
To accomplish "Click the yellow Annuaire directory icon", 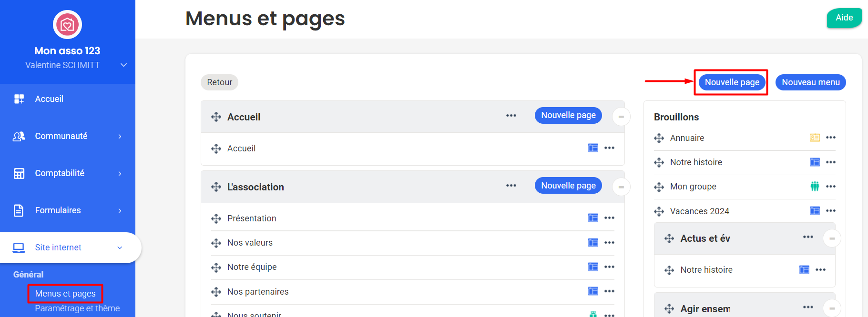I will 815,138.
